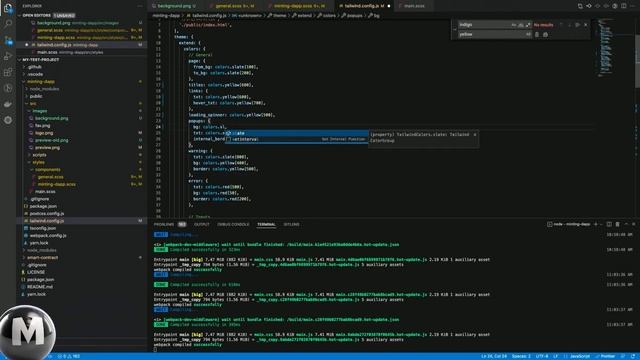Viewport: 640px width, 360px height.
Task: Switch to the Output panel tab
Action: (x=202, y=224)
